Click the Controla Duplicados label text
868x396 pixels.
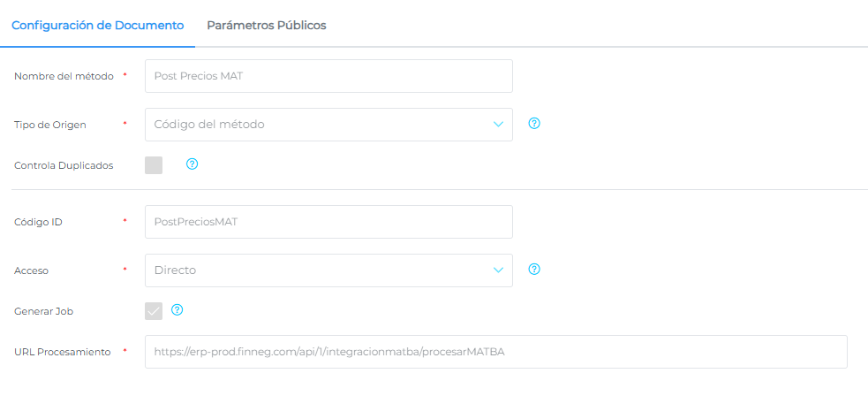[x=64, y=165]
